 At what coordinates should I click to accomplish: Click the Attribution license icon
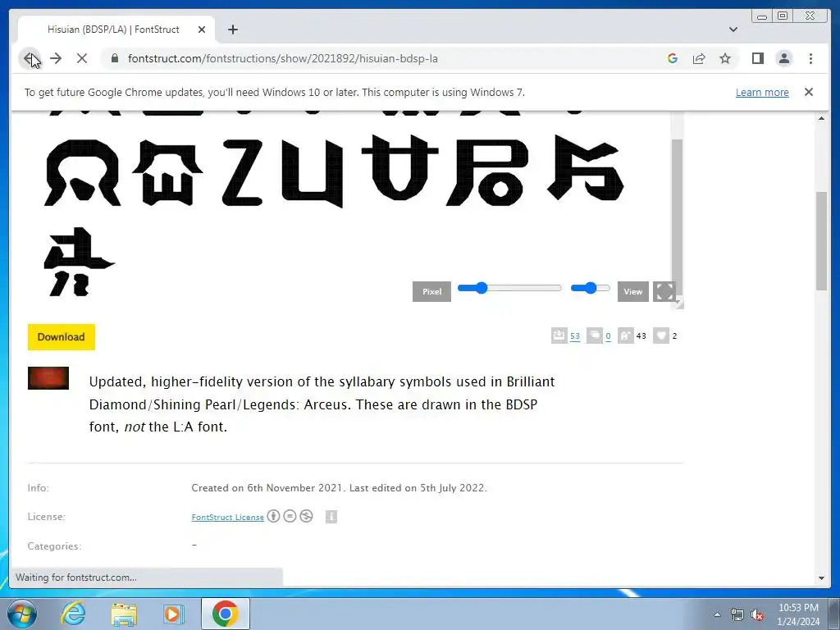[273, 516]
